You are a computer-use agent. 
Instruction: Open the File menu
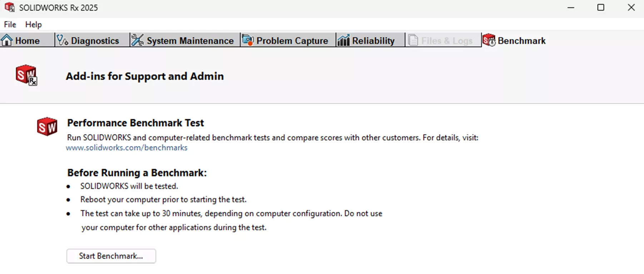click(x=10, y=24)
